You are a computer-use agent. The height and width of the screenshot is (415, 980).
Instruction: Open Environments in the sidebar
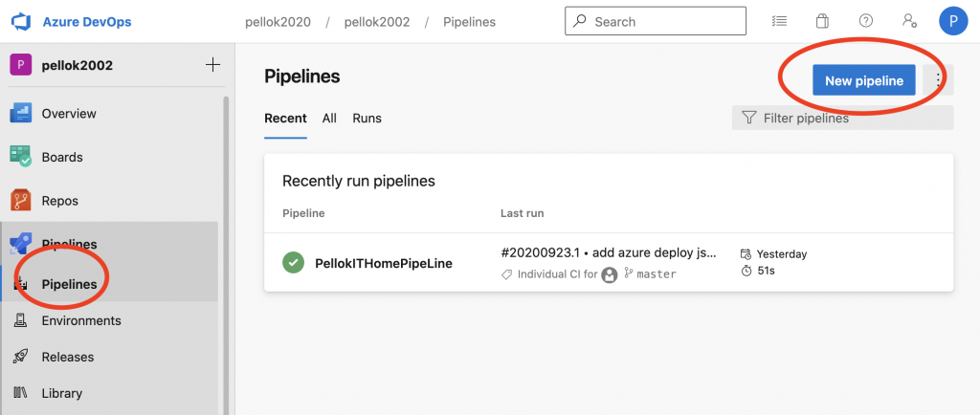[80, 320]
